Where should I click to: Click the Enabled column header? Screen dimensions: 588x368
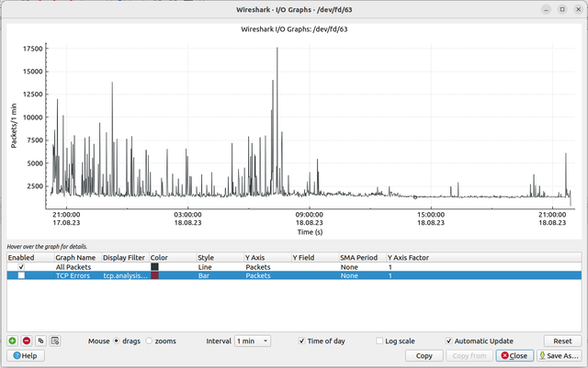(x=30, y=258)
